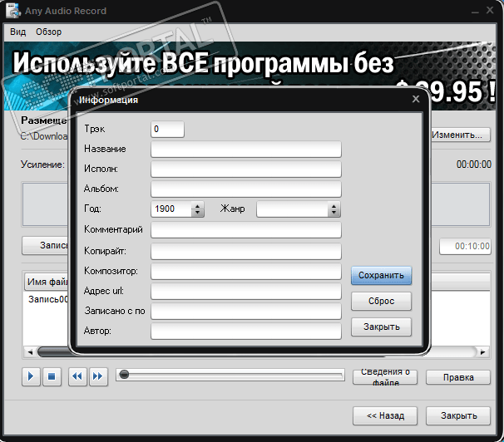Click the left arrow of the horizontal scrollbar
The image size is (504, 442).
point(30,352)
